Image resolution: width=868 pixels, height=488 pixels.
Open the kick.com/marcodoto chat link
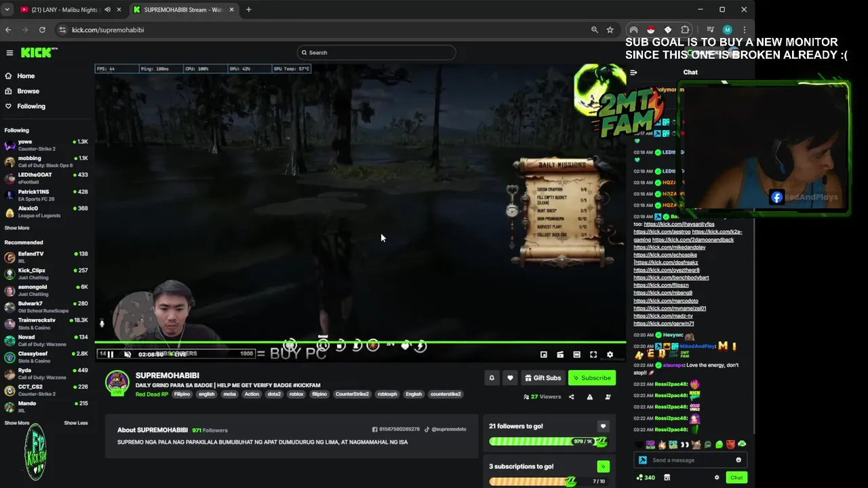click(x=666, y=301)
